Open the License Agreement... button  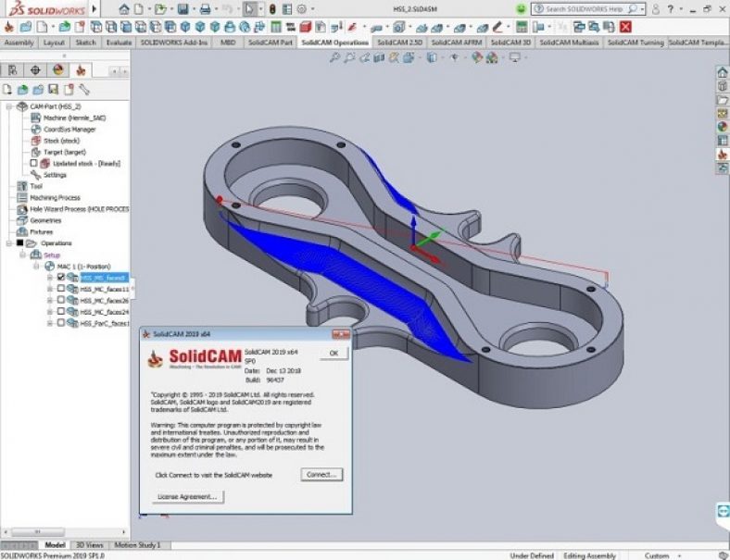(187, 496)
